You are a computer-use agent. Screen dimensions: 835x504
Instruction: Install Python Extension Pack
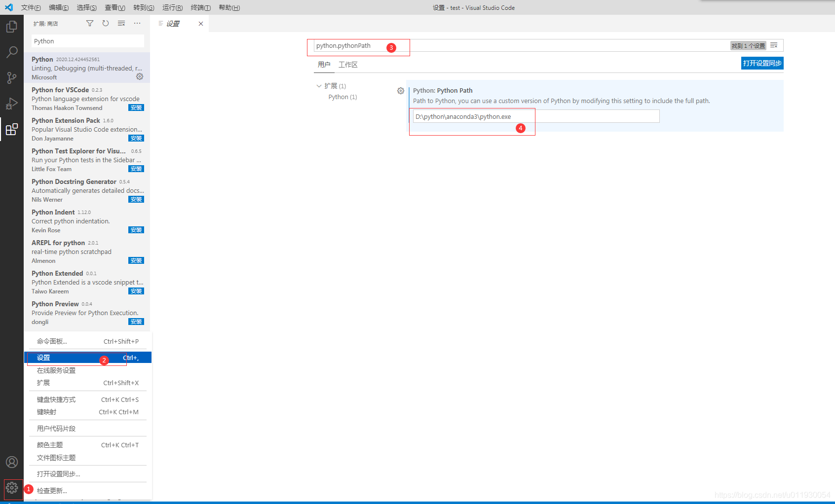136,138
